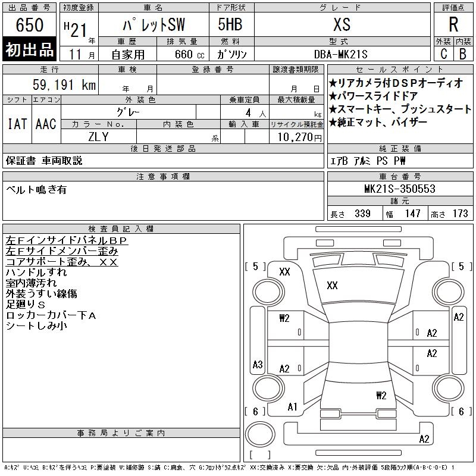476x476 pixels.
Task: Click XX mark on left front fender
Action: pyautogui.click(x=284, y=272)
